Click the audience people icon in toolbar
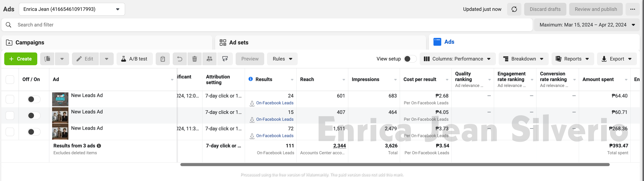 click(209, 59)
